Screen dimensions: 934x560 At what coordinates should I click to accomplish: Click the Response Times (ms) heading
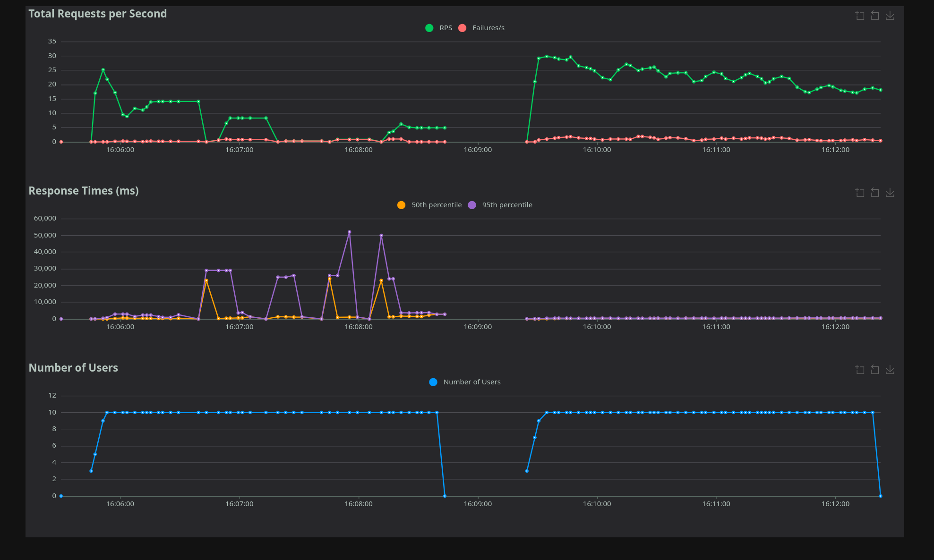tap(84, 191)
